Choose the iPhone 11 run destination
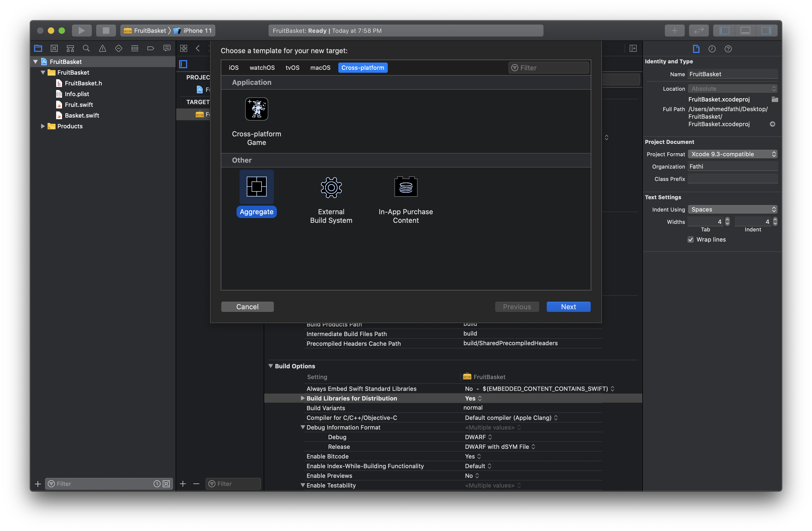Screen dimensions: 812x531 193,31
